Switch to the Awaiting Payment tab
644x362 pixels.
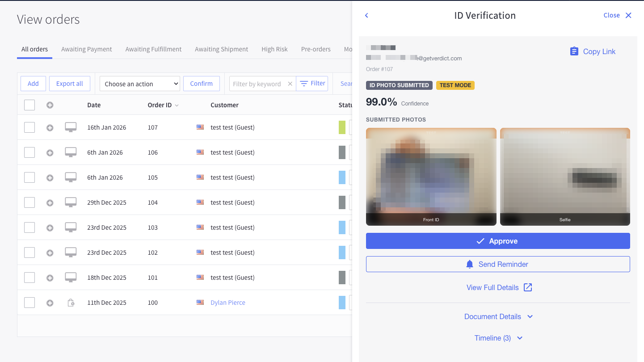pyautogui.click(x=86, y=49)
